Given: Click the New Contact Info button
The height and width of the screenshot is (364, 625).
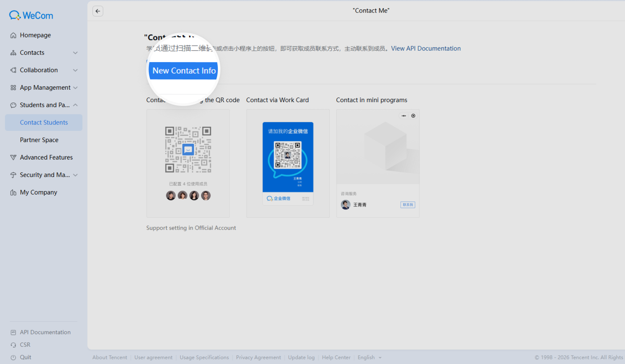Looking at the screenshot, I should click(184, 71).
